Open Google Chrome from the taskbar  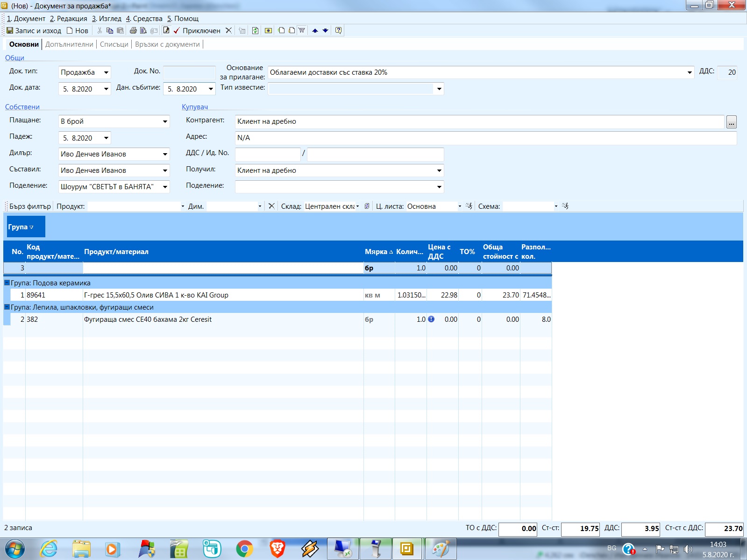[x=244, y=549]
